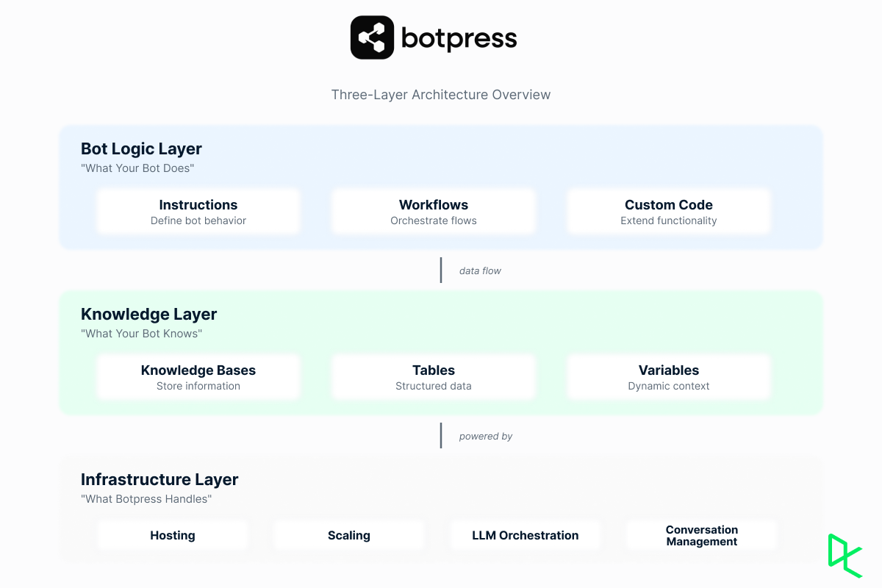Select the 'powered by' connector label
This screenshot has height=588, width=882.
(486, 436)
